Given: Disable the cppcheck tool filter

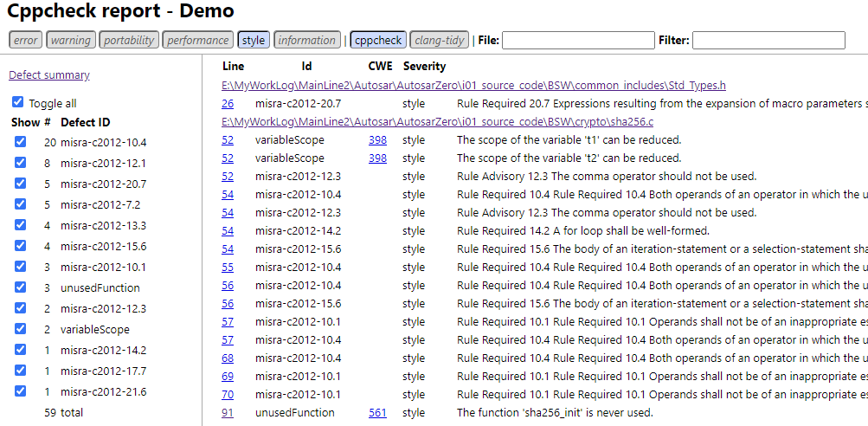Looking at the screenshot, I should [378, 40].
